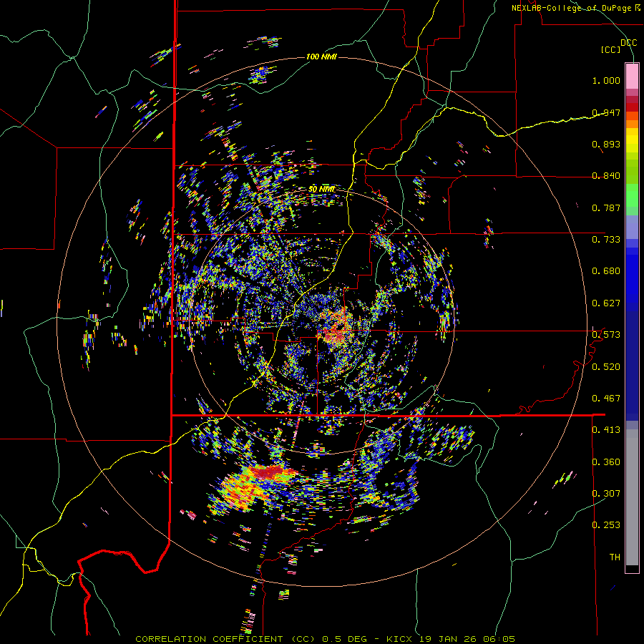The image size is (644, 644).
Task: Select the 0.840 color scale value
Action: point(606,176)
